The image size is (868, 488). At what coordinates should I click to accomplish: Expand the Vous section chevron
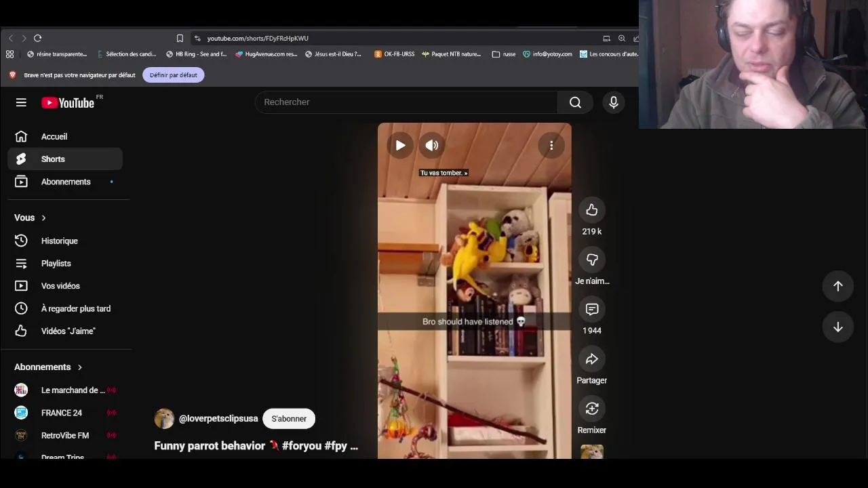[x=43, y=218]
